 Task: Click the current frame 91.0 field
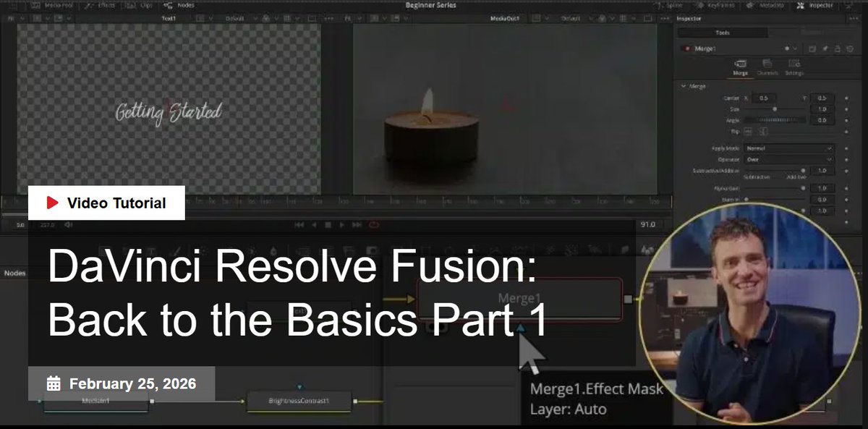coord(647,225)
